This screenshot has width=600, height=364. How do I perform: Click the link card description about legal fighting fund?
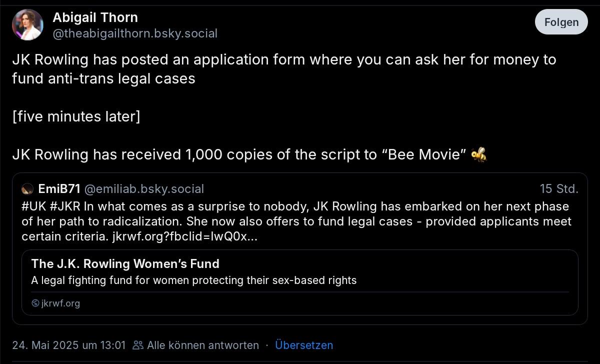coord(193,280)
